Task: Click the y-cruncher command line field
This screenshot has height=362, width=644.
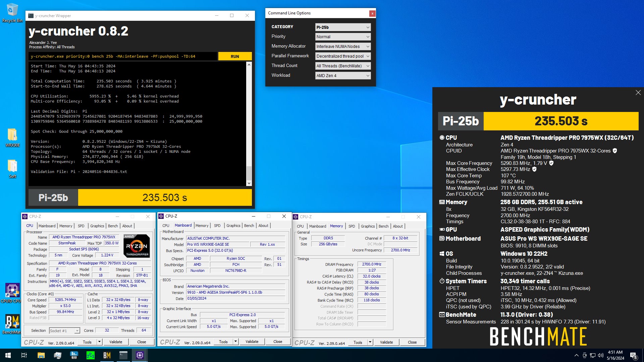Action: (123, 56)
